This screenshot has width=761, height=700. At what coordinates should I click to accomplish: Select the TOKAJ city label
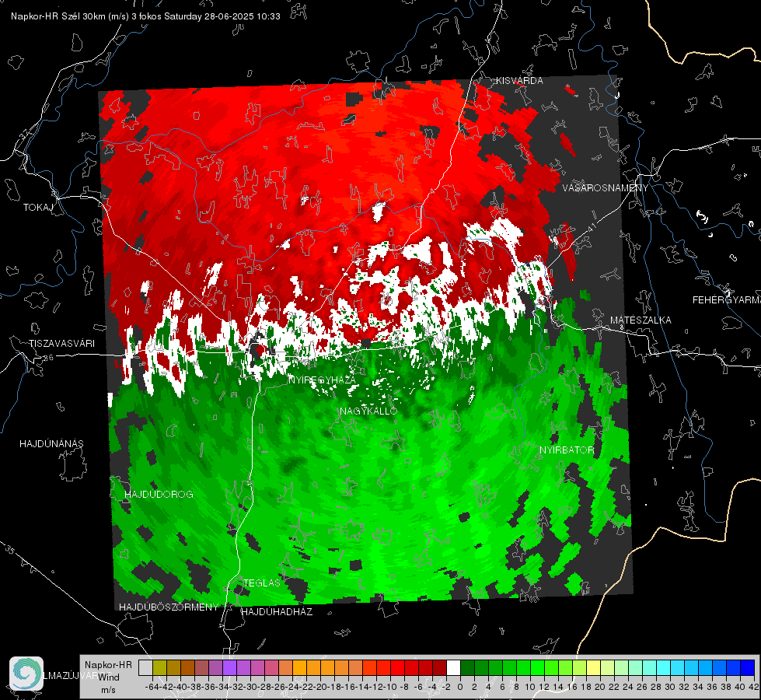(x=38, y=208)
